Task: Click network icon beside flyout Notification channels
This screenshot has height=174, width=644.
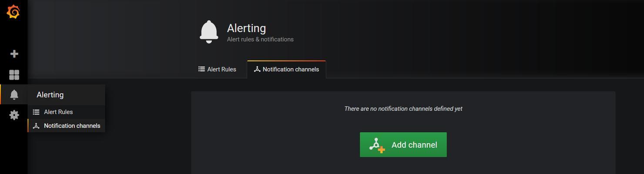Action: point(36,126)
